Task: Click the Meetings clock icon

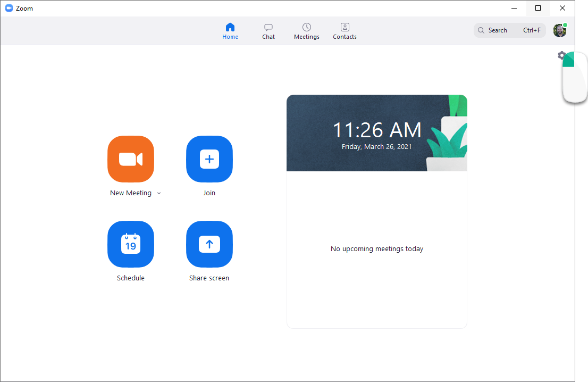Action: coord(306,27)
